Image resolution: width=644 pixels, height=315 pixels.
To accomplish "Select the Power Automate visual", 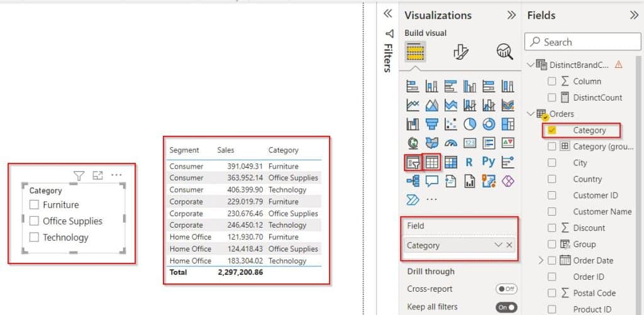I will tap(413, 199).
